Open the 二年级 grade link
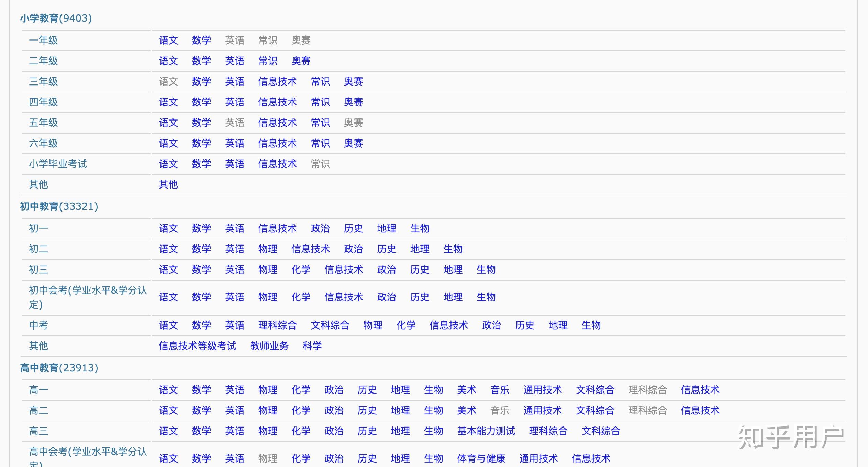 43,61
